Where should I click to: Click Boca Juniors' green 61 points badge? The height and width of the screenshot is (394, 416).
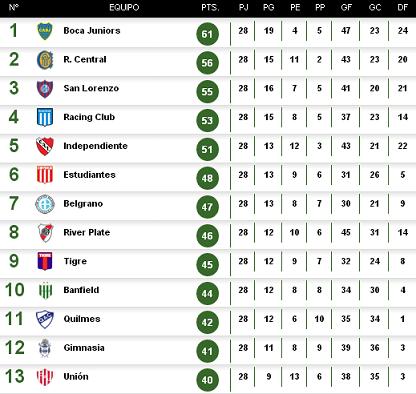click(x=207, y=34)
